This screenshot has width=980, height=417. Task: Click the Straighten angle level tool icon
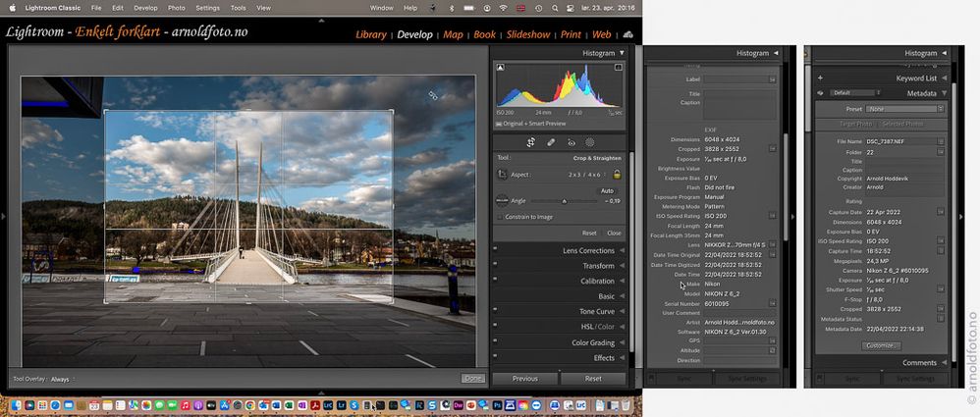point(501,201)
